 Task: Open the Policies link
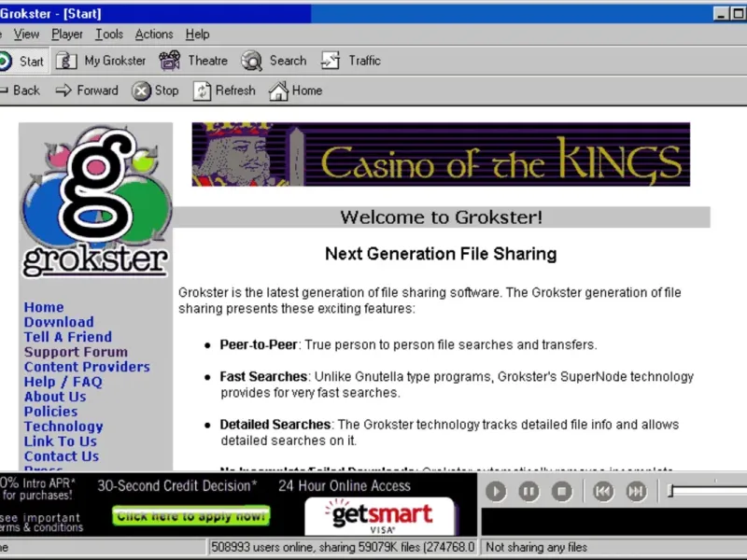pos(51,412)
